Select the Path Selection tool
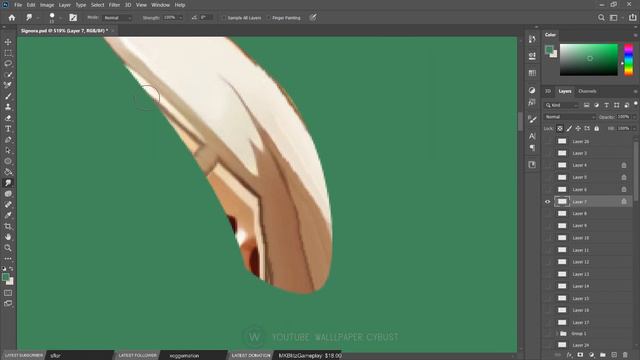 tap(8, 151)
